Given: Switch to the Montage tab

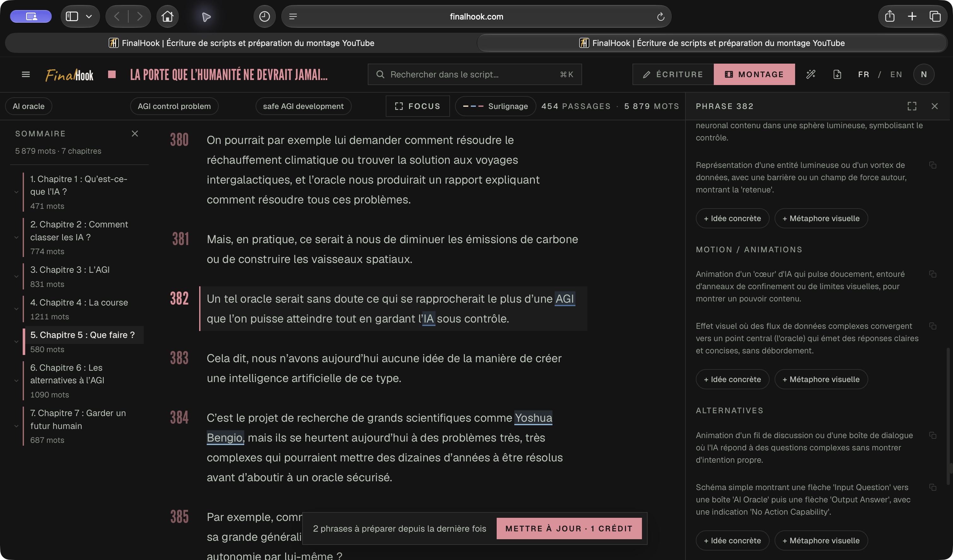Looking at the screenshot, I should (x=754, y=74).
